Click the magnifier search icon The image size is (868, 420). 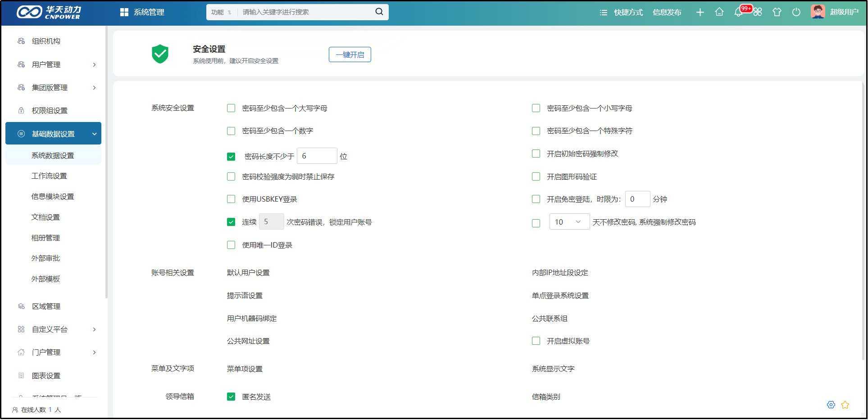click(x=379, y=12)
